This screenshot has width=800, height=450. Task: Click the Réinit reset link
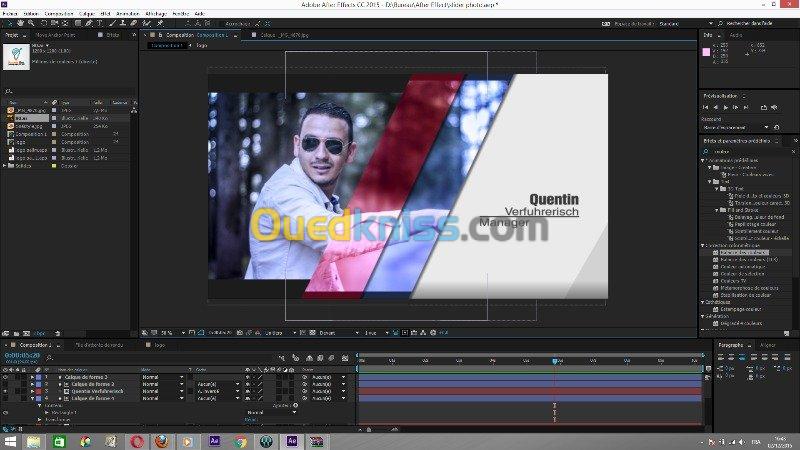click(251, 420)
